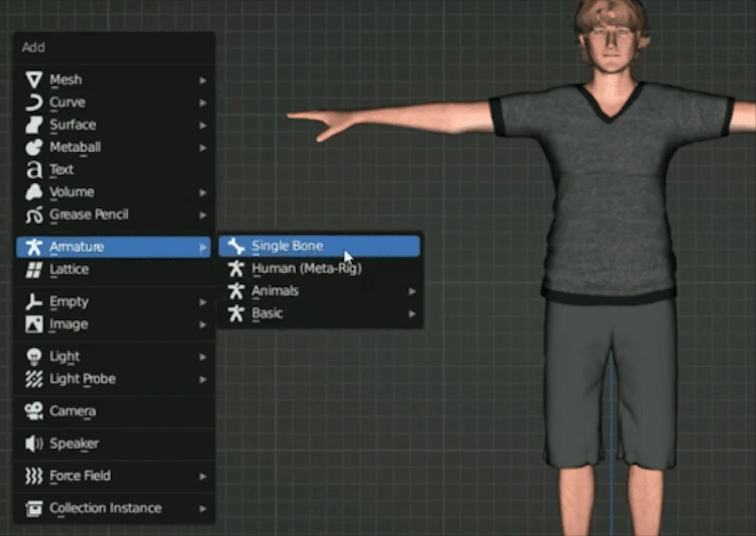Click the Collection Instance box icon
The image size is (756, 536).
[x=34, y=508]
